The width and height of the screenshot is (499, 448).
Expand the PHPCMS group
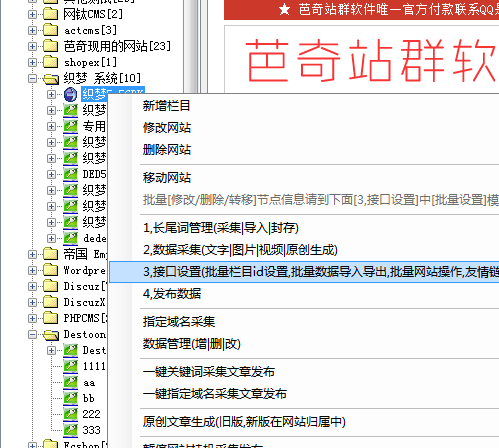tap(32, 318)
